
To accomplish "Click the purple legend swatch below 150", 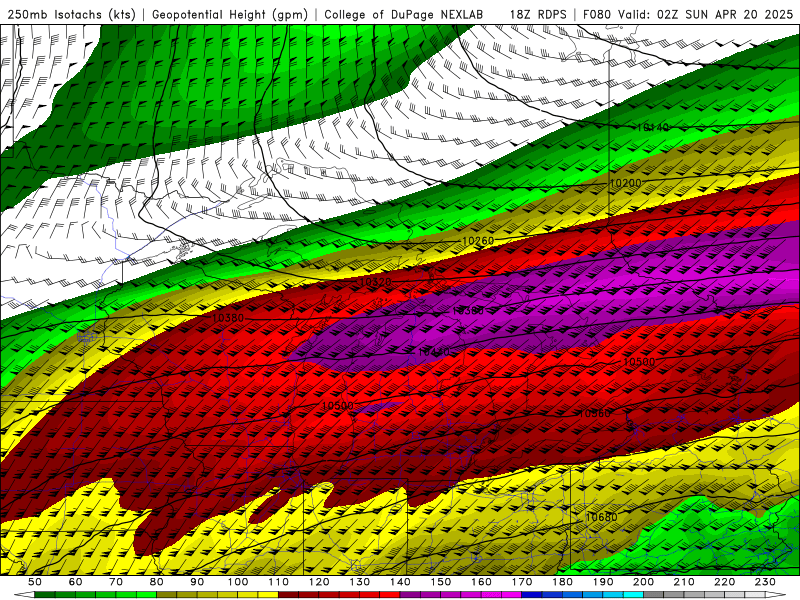I will point(451,595).
